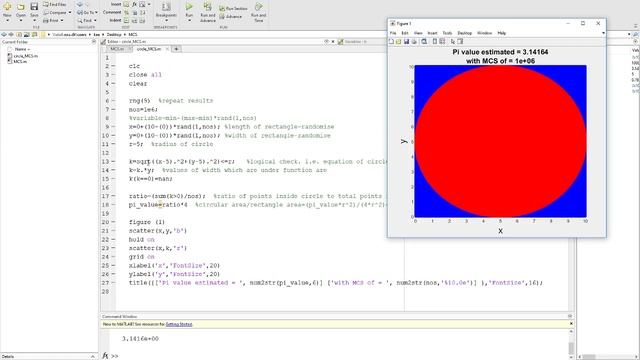This screenshot has width=640, height=360.
Task: Click the New file icon
Action: click(x=7, y=7)
